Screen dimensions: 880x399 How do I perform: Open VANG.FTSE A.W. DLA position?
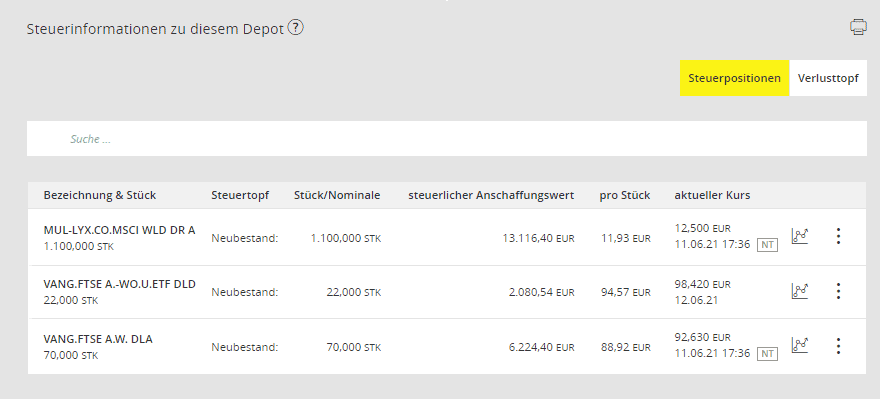pyautogui.click(x=98, y=339)
